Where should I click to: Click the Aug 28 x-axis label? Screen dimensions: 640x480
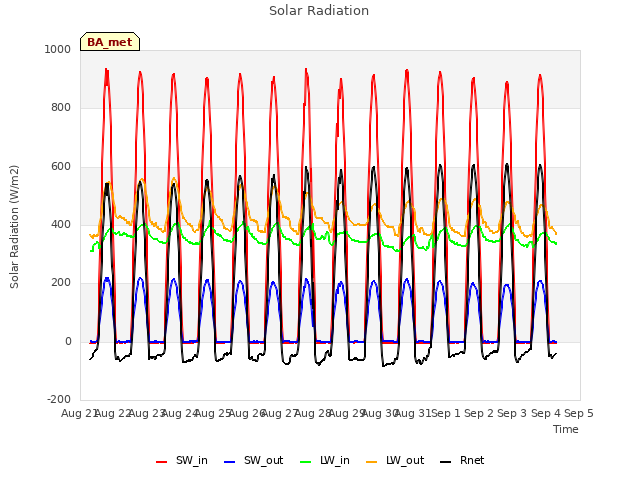coord(313,413)
